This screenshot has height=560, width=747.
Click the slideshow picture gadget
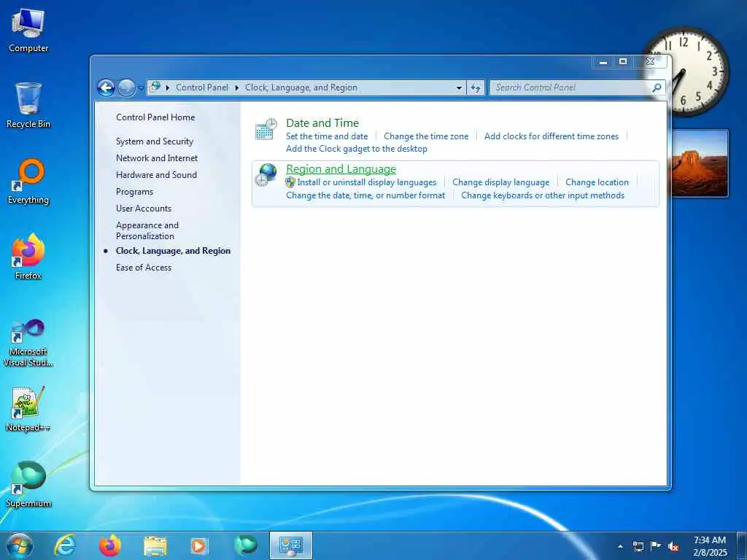[700, 163]
